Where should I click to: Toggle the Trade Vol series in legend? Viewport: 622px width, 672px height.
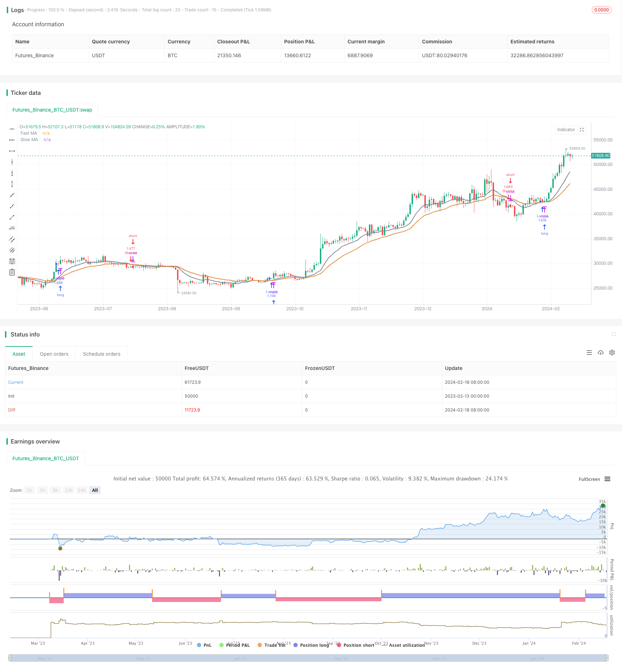[x=272, y=645]
